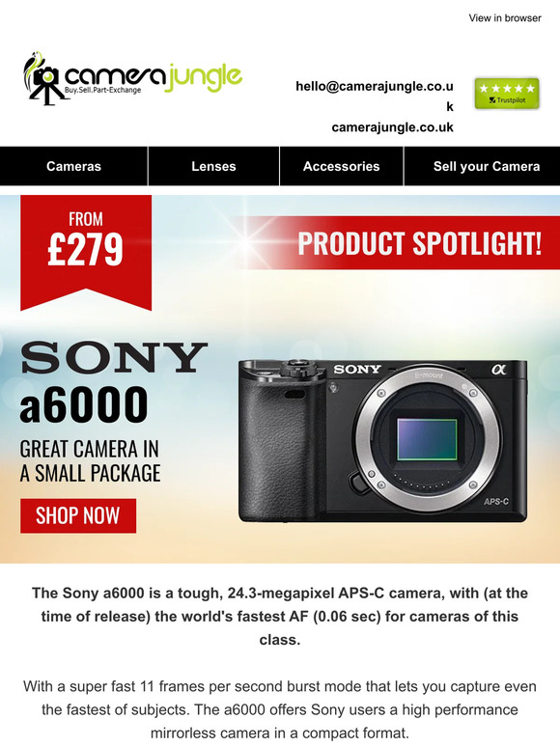
Task: Click the large SONY brand logo
Action: 114,357
